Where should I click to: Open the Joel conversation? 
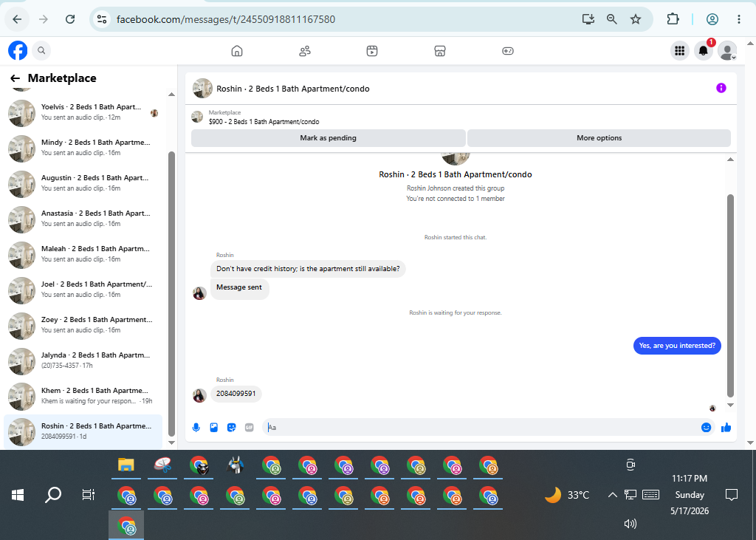83,290
